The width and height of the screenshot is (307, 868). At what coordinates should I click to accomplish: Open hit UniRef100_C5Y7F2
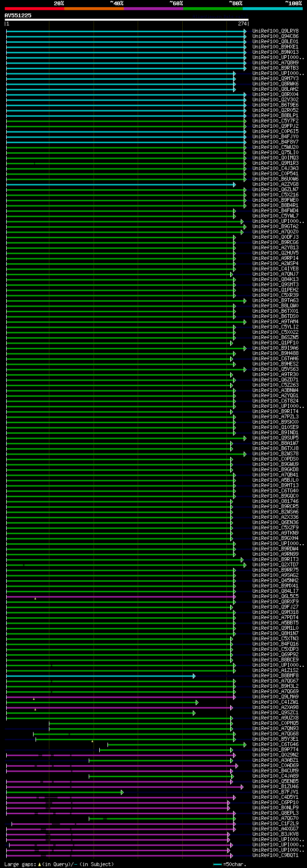(x=275, y=121)
